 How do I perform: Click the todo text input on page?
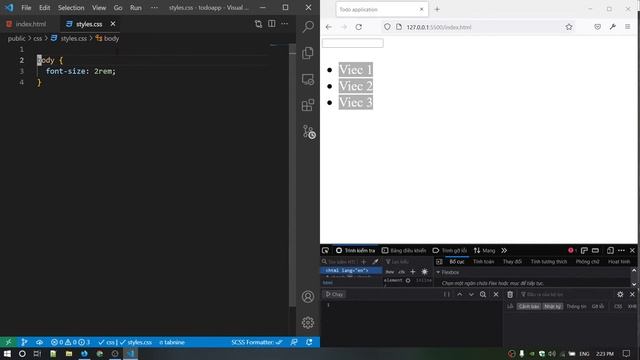click(353, 43)
